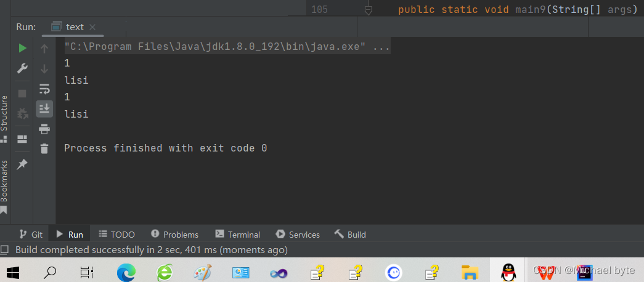Click 'Build completed successfully' status message

152,249
